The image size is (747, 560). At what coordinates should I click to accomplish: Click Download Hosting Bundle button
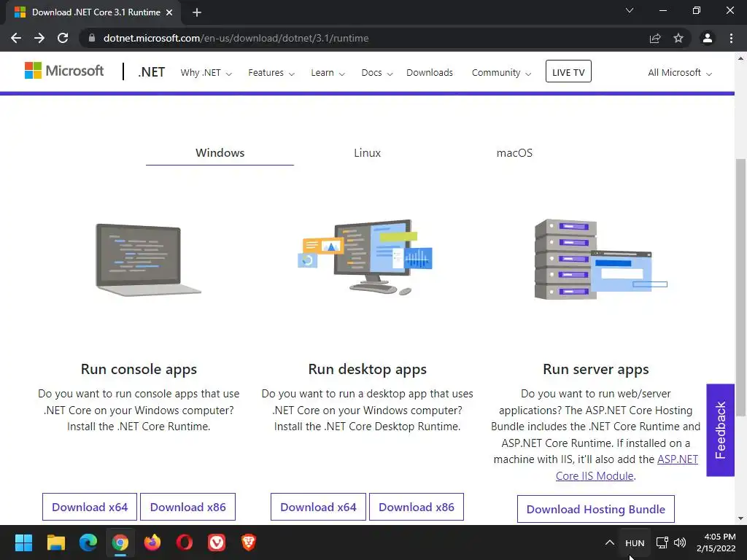(595, 509)
